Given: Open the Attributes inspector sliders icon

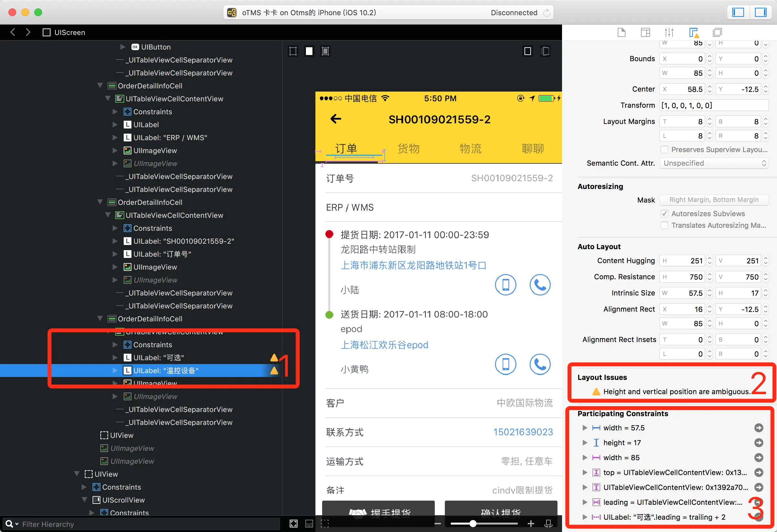Looking at the screenshot, I should pyautogui.click(x=669, y=32).
